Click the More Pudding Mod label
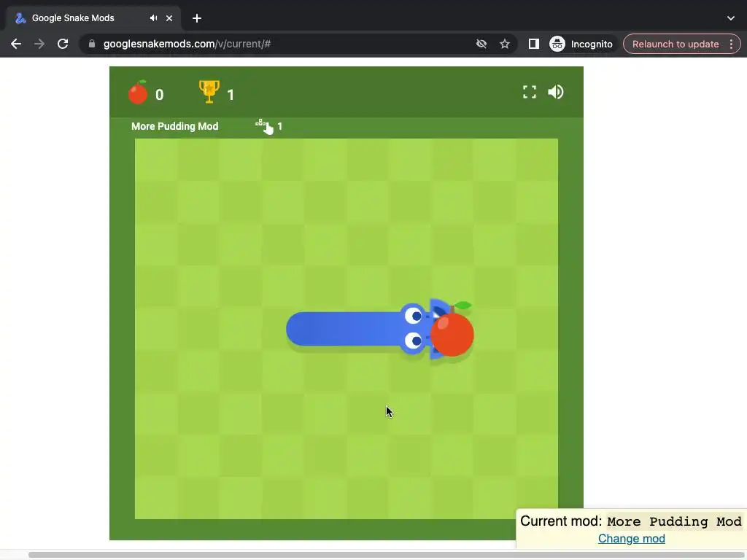 point(175,126)
